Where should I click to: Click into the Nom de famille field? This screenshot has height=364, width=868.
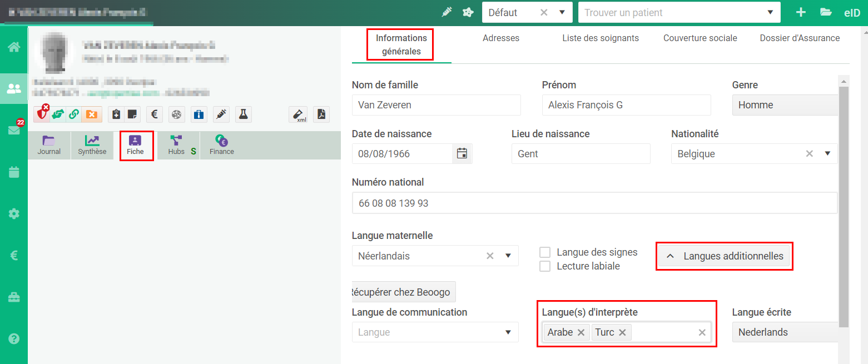pos(437,105)
